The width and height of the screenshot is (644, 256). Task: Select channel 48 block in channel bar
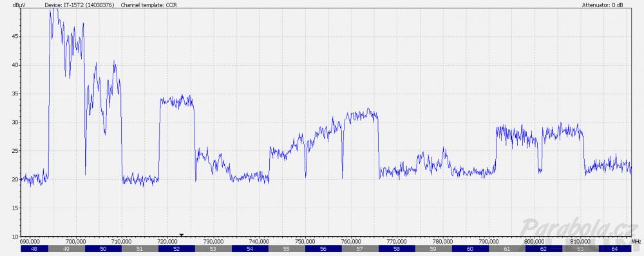pos(35,249)
